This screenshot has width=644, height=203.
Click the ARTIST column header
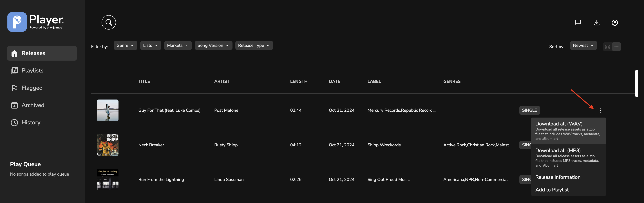[222, 81]
